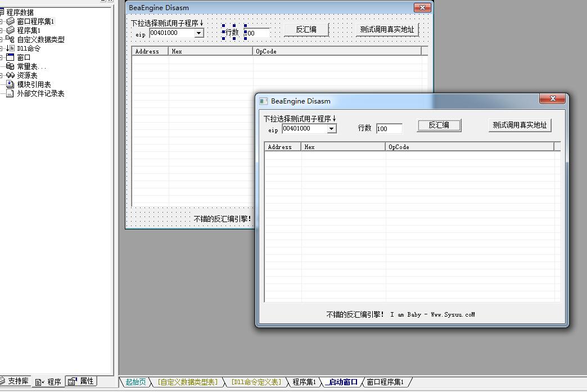
Task: Open the 属性 panel tab
Action: tap(81, 381)
